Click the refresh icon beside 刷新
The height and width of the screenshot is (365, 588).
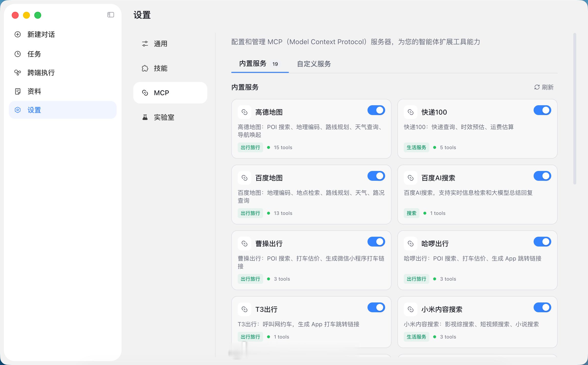[537, 87]
